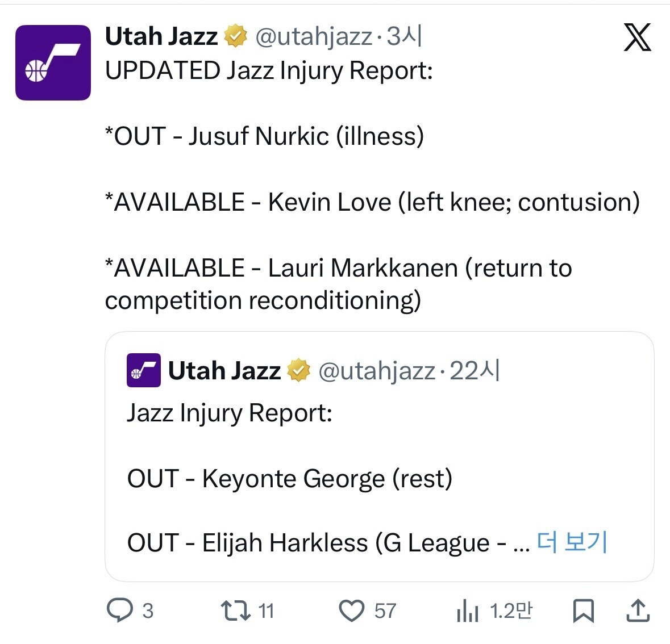Click the Utah Jazz profile avatar
Viewport: 670px width, 644px height.
pos(53,62)
